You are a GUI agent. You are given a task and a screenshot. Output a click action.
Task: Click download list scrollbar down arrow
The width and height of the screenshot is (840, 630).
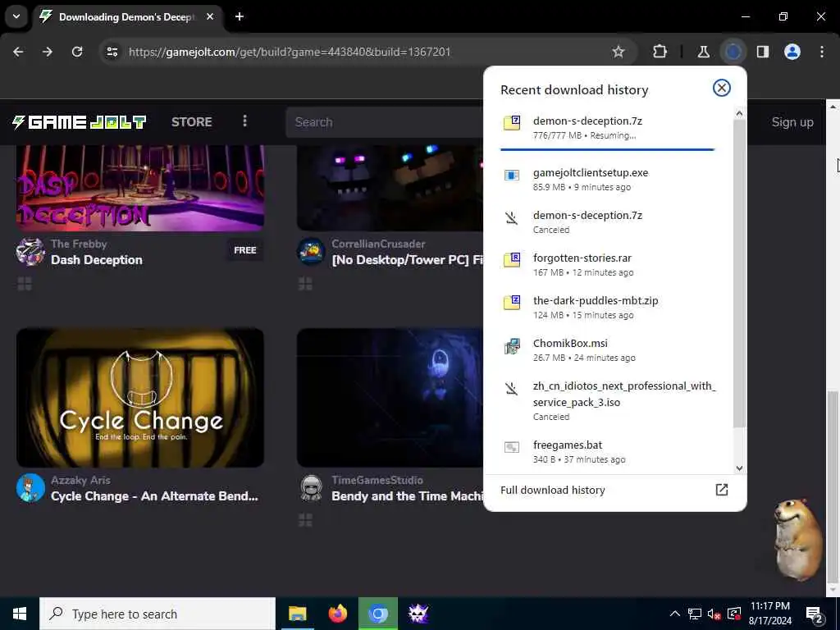point(739,468)
